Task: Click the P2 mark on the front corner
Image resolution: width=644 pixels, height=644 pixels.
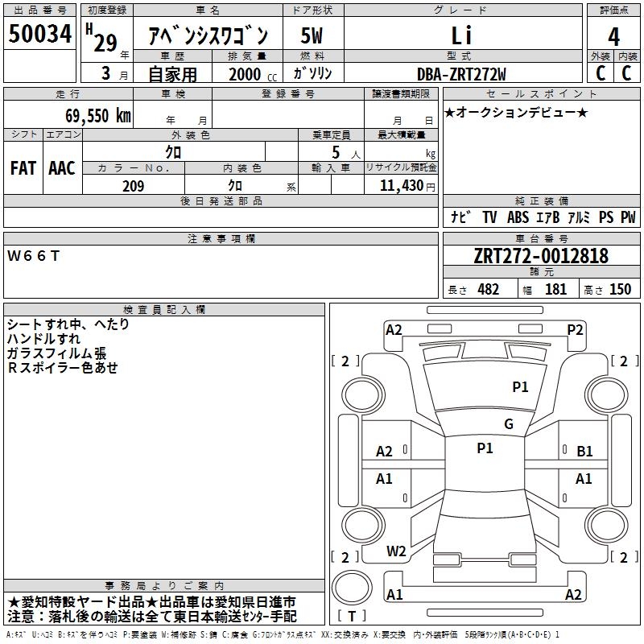Action: [575, 329]
